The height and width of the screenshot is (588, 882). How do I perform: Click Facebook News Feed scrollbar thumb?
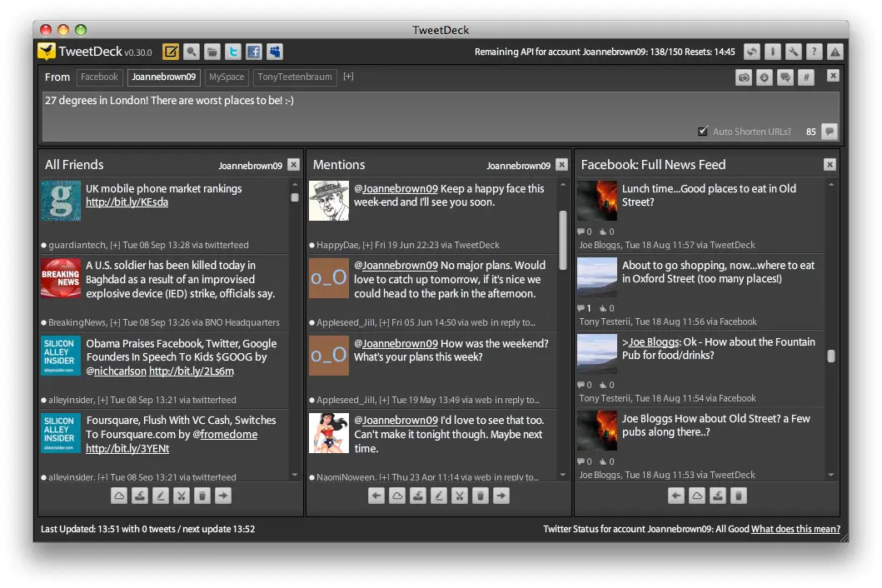click(831, 356)
